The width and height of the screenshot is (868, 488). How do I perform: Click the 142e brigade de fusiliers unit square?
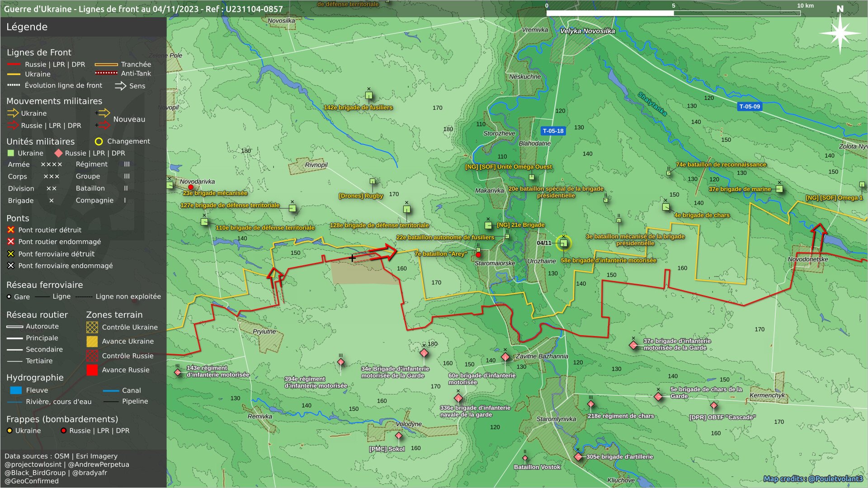coord(369,95)
